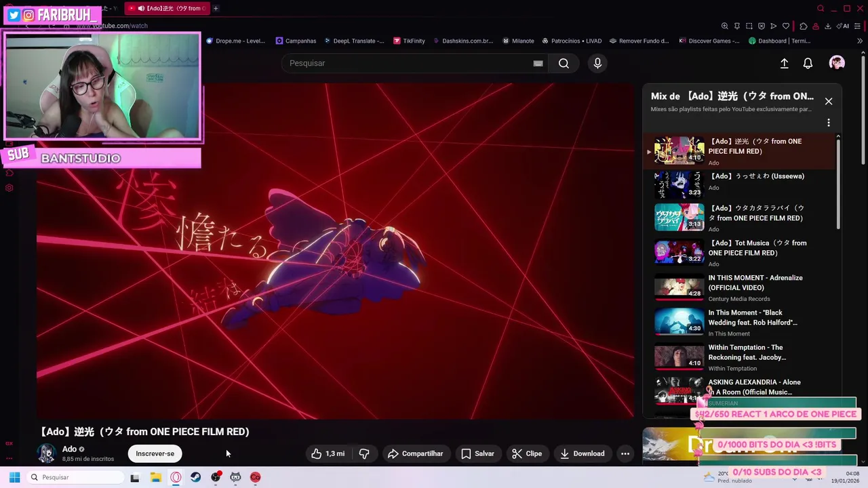This screenshot has width=868, height=488.
Task: Open browser extensions puzzle icon
Action: [x=804, y=26]
